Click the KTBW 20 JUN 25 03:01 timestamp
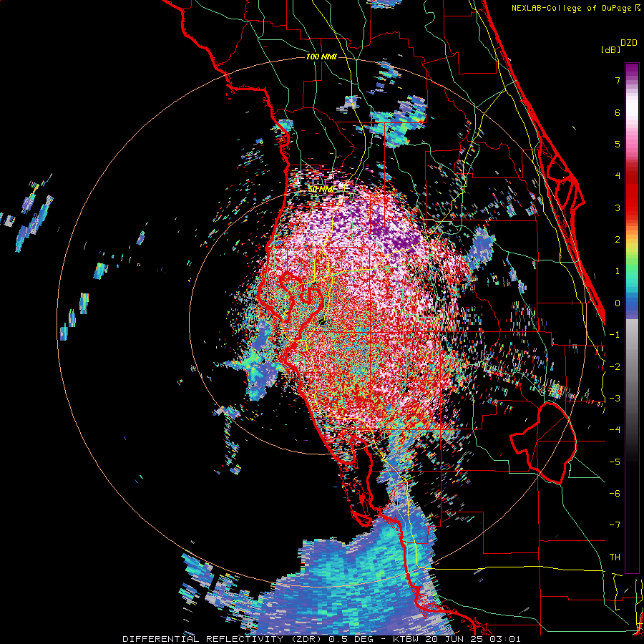The height and width of the screenshot is (644, 644). [457, 639]
